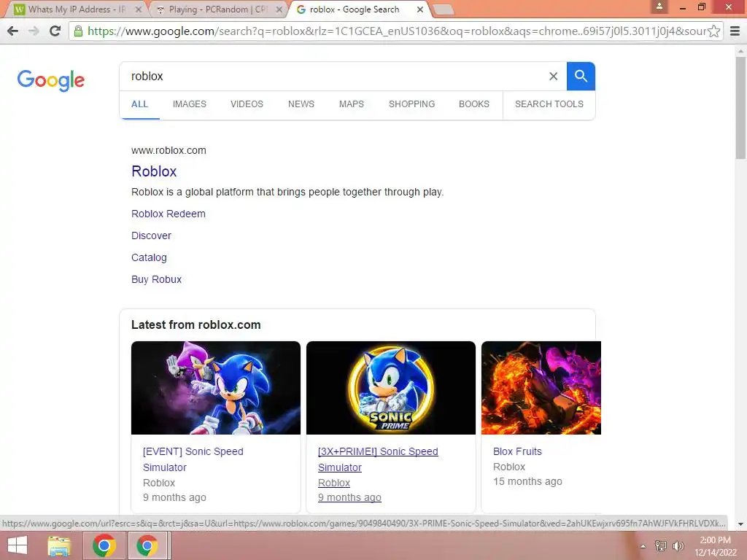Click the browser forward arrow
Image resolution: width=747 pixels, height=560 pixels.
click(x=34, y=31)
